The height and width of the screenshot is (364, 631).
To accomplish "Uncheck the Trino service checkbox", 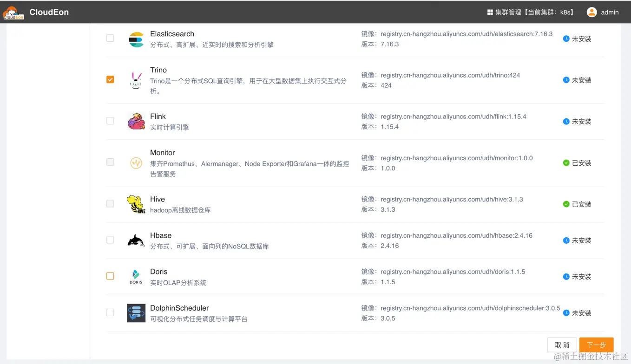I will [110, 79].
